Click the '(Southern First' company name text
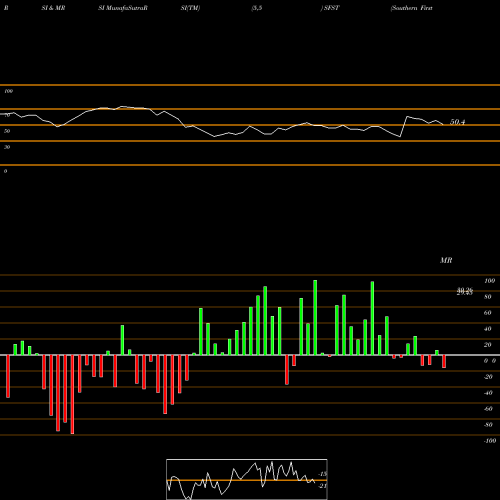This screenshot has height=500, width=500. pyautogui.click(x=412, y=8)
